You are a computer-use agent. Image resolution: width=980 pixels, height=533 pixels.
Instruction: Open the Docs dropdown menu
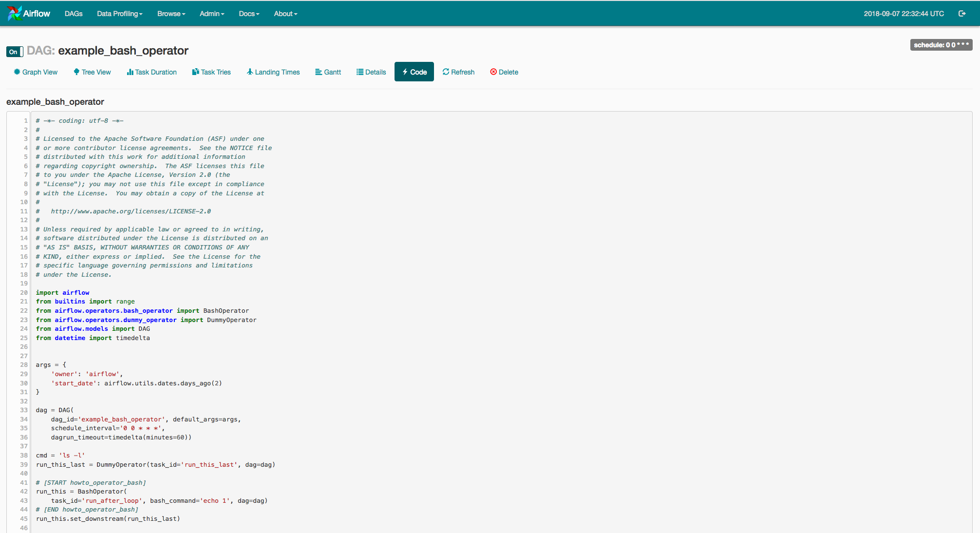[249, 14]
